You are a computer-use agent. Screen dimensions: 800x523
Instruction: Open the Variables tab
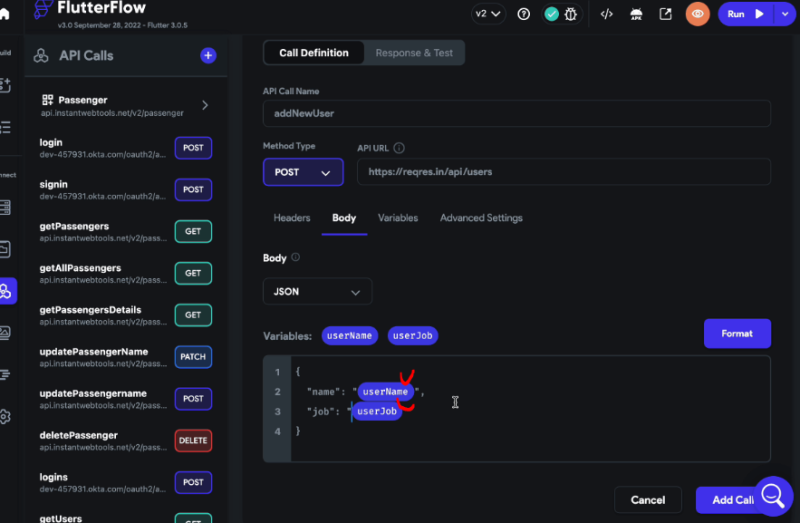[398, 218]
